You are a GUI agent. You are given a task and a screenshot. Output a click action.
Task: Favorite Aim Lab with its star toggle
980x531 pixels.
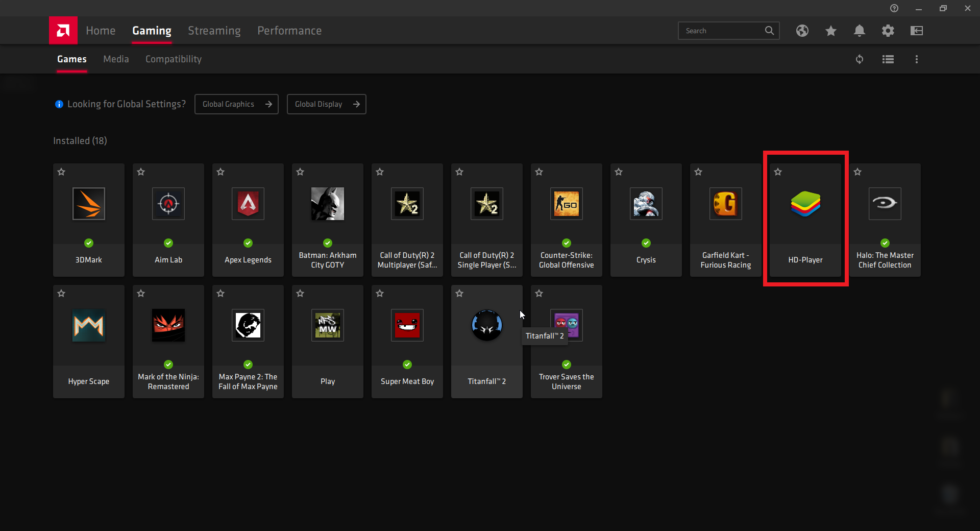(141, 172)
